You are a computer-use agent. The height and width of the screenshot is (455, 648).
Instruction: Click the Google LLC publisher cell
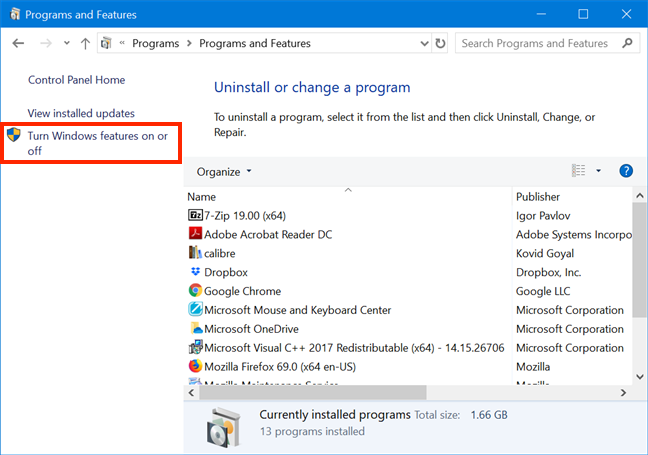(543, 291)
